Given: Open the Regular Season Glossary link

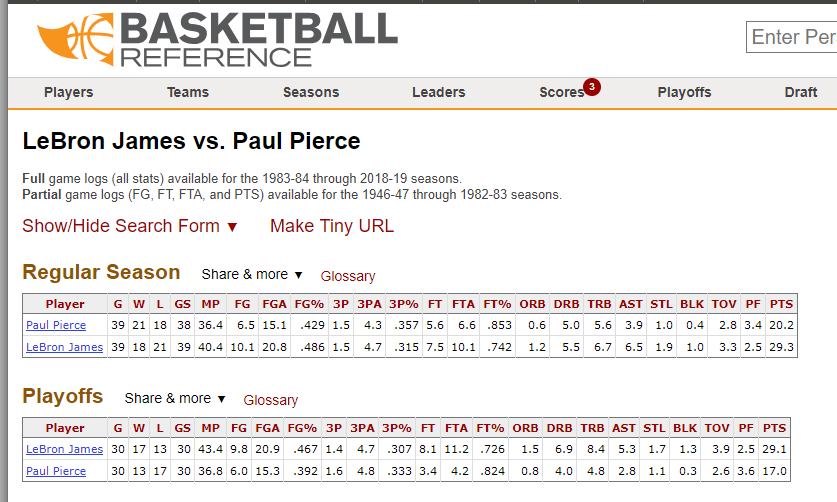Looking at the screenshot, I should coord(348,276).
